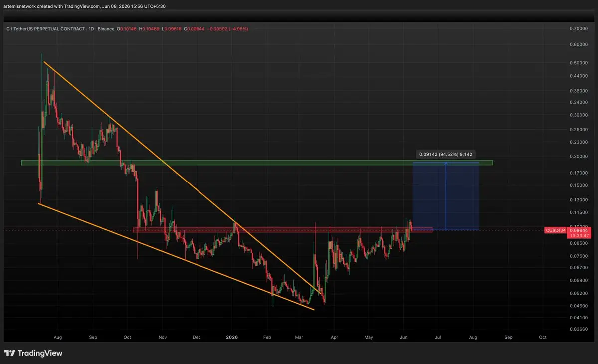Select the close value C0.09644
The image size is (598, 364).
click(194, 29)
